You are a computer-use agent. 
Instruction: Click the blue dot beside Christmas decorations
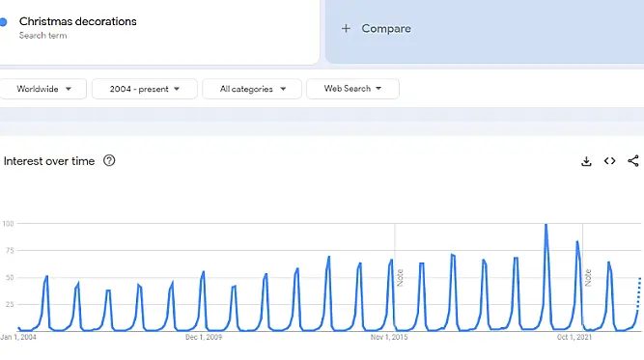[3, 22]
